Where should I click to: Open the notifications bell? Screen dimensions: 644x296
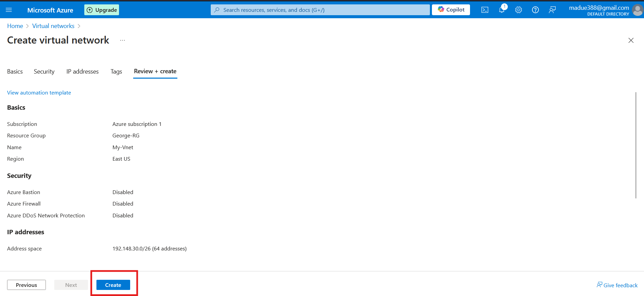coord(502,10)
